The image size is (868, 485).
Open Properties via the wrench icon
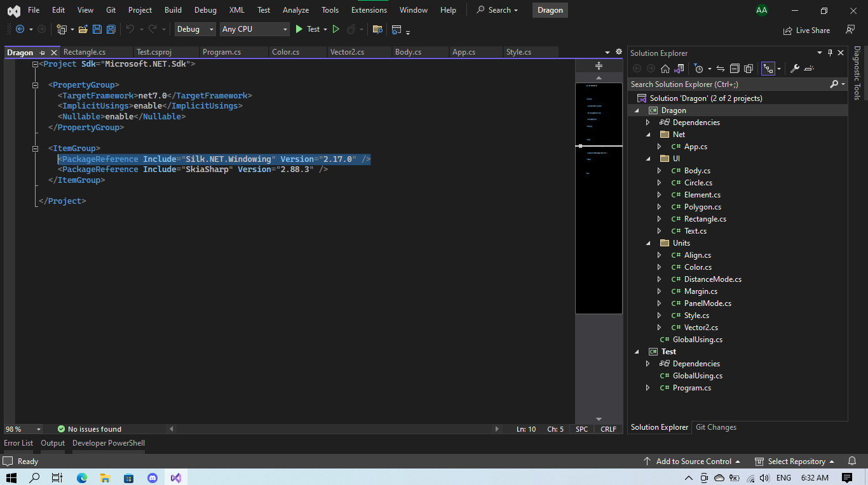[x=794, y=69]
